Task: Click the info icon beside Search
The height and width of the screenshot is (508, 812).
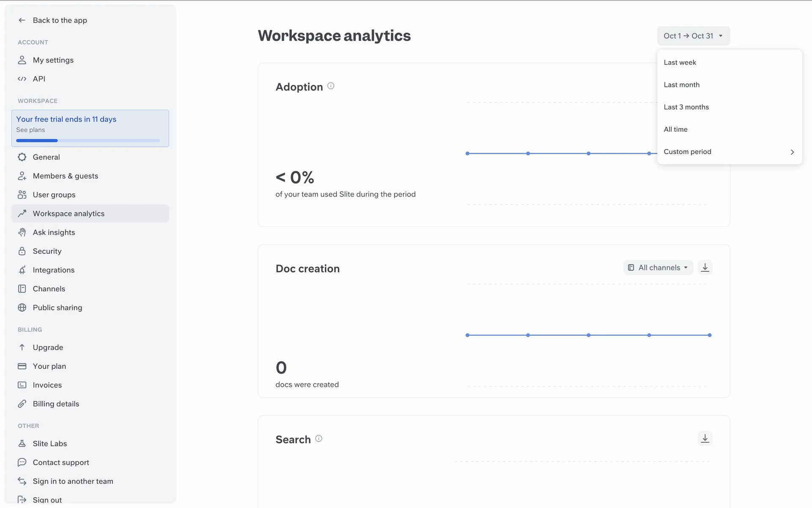Action: tap(318, 439)
